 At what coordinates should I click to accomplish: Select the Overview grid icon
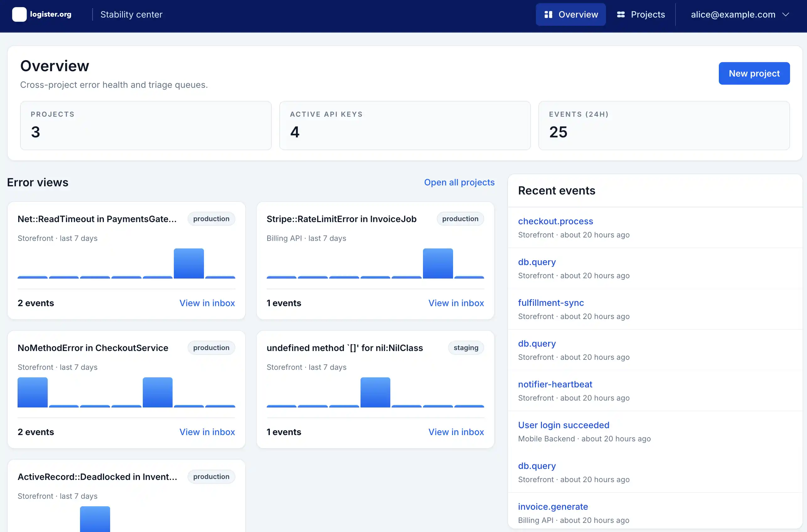(x=548, y=14)
